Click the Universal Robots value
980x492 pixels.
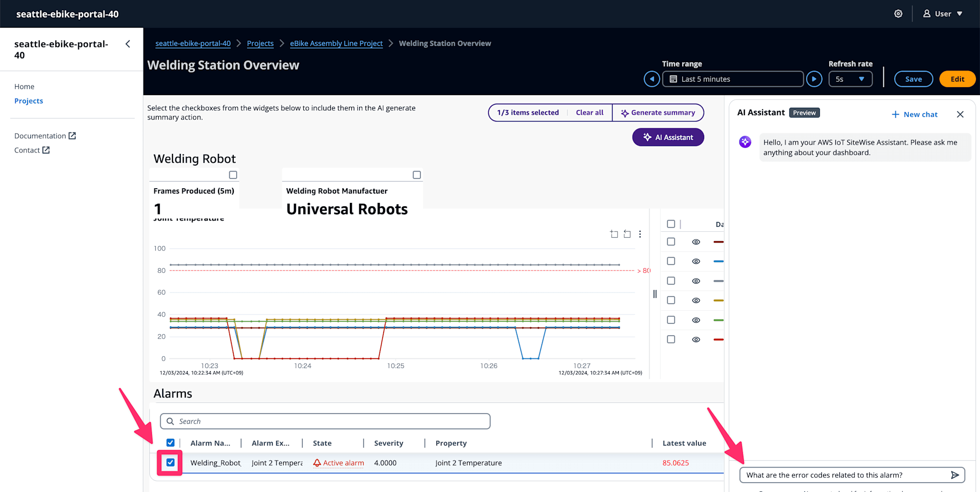(x=347, y=209)
